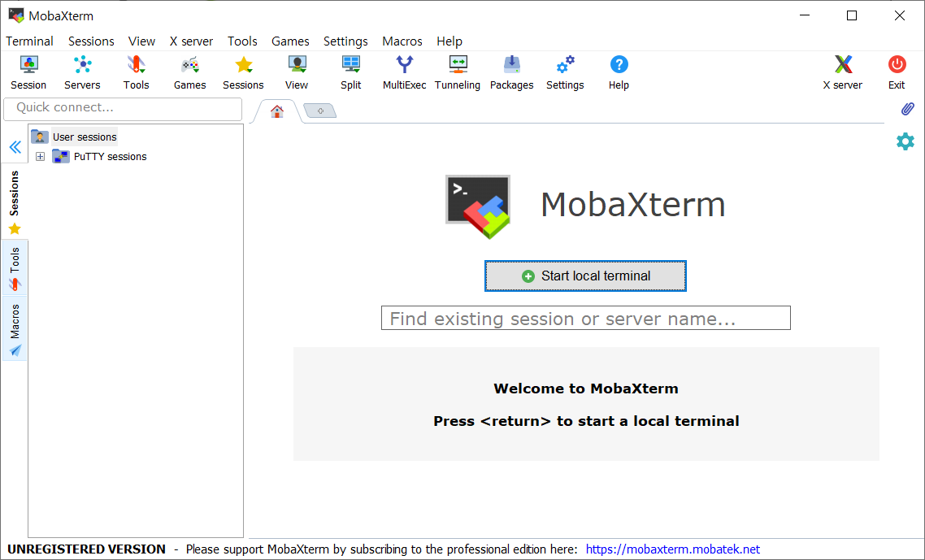Open a new tab with the plus tab

tap(319, 110)
